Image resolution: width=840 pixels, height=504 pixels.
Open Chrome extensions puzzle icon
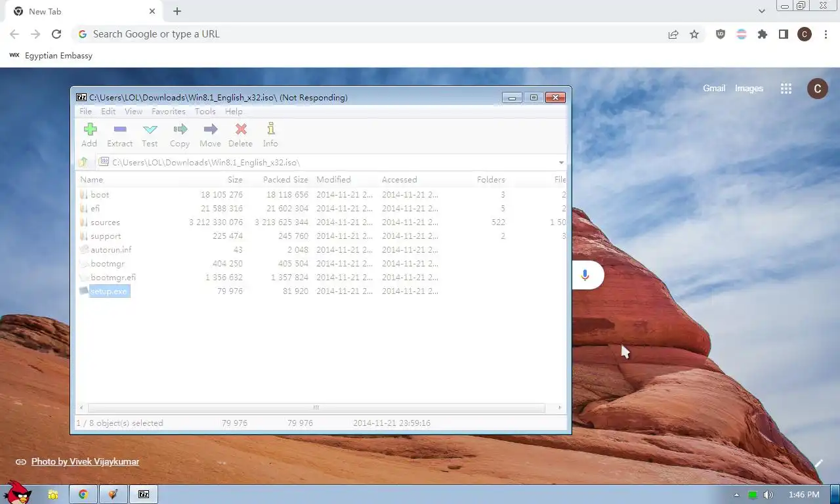[763, 34]
